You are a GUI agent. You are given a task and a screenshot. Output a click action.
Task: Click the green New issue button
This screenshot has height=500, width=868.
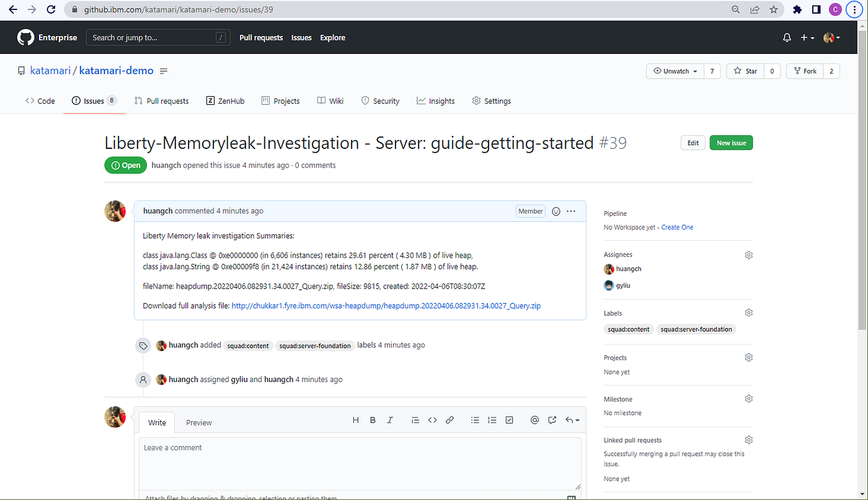[731, 143]
